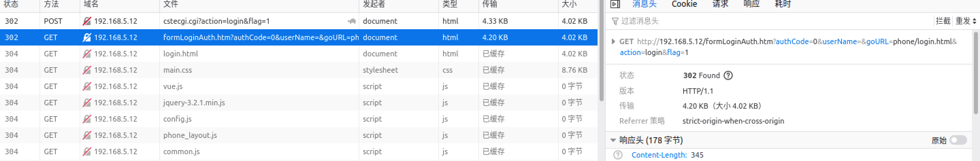Focus the 过滤消息头 filter field
The height and width of the screenshot is (161, 980).
tap(772, 21)
